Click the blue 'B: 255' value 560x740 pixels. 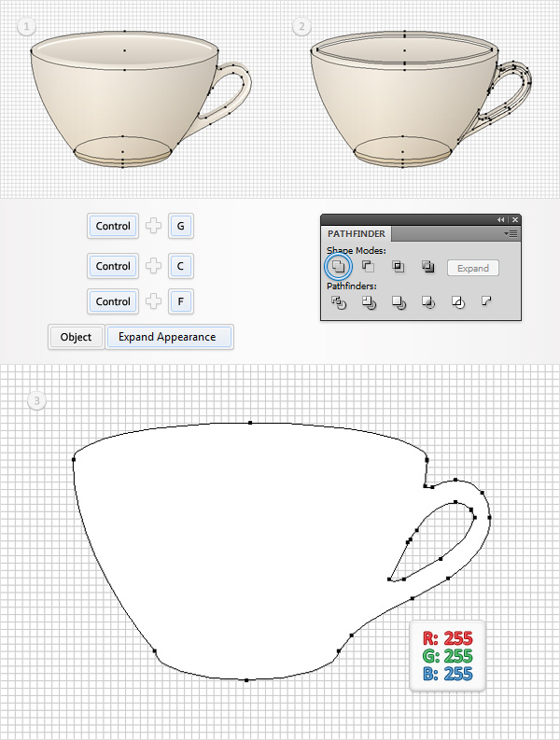coord(448,674)
